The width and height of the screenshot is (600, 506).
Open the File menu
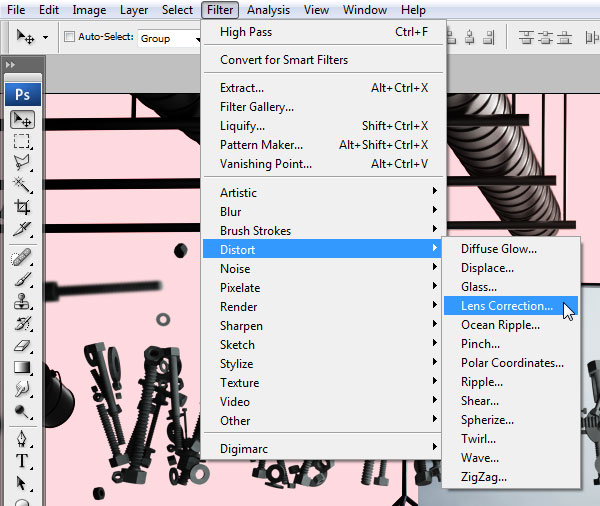16,10
